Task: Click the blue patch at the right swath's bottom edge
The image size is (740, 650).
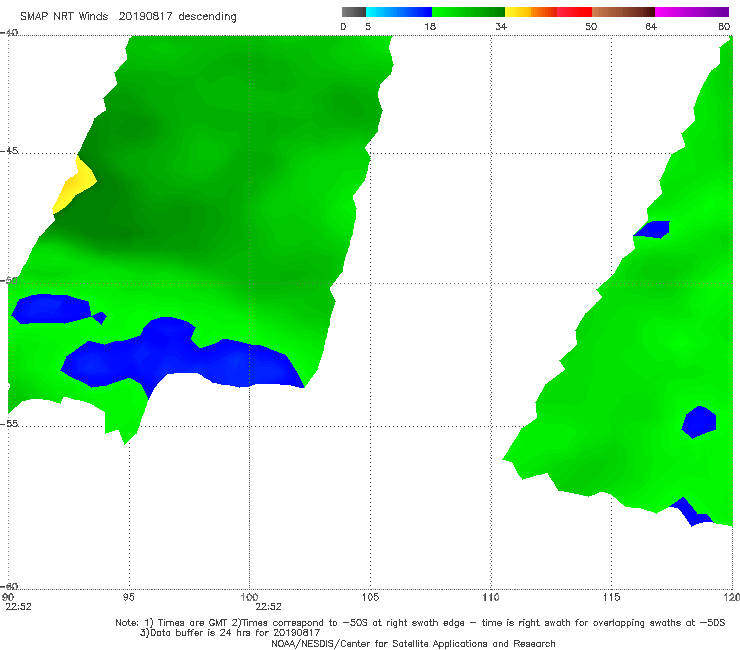Action: point(691,512)
